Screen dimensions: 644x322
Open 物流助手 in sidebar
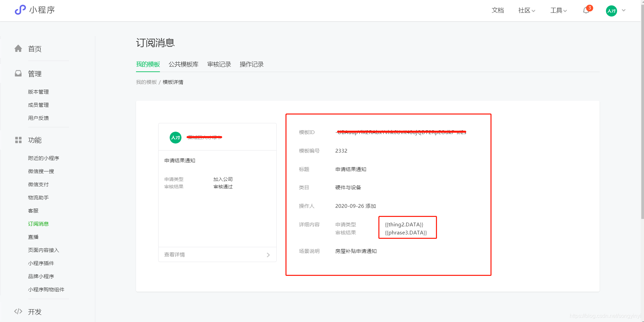coord(38,197)
